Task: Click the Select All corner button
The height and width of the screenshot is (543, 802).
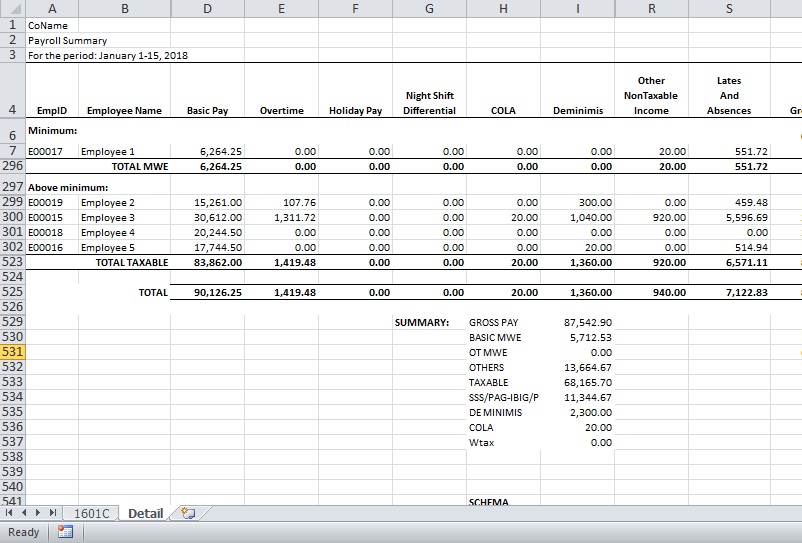Action: pyautogui.click(x=13, y=9)
